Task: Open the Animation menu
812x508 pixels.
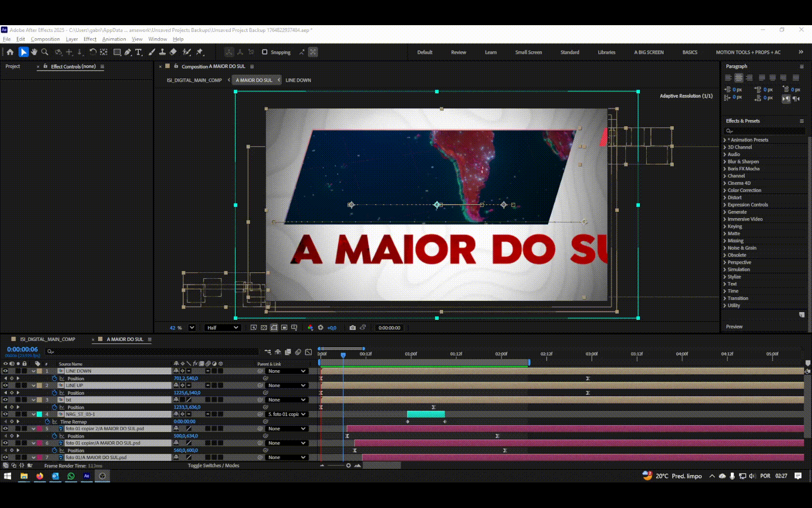Action: click(114, 39)
